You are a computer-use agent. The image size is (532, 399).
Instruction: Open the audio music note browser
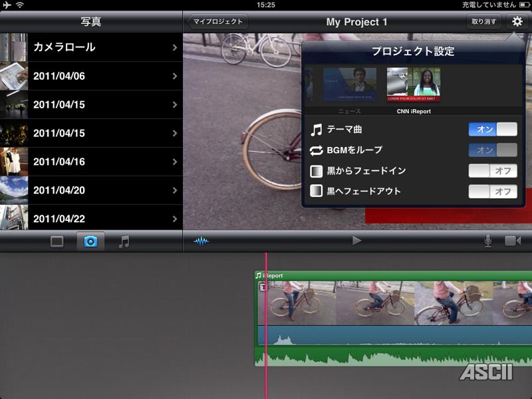124,242
